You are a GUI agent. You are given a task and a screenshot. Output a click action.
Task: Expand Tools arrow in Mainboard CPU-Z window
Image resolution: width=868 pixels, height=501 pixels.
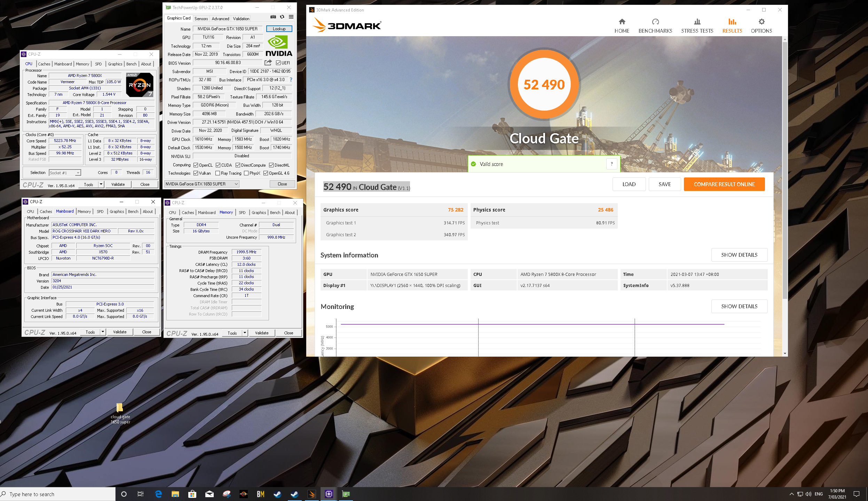(x=103, y=332)
